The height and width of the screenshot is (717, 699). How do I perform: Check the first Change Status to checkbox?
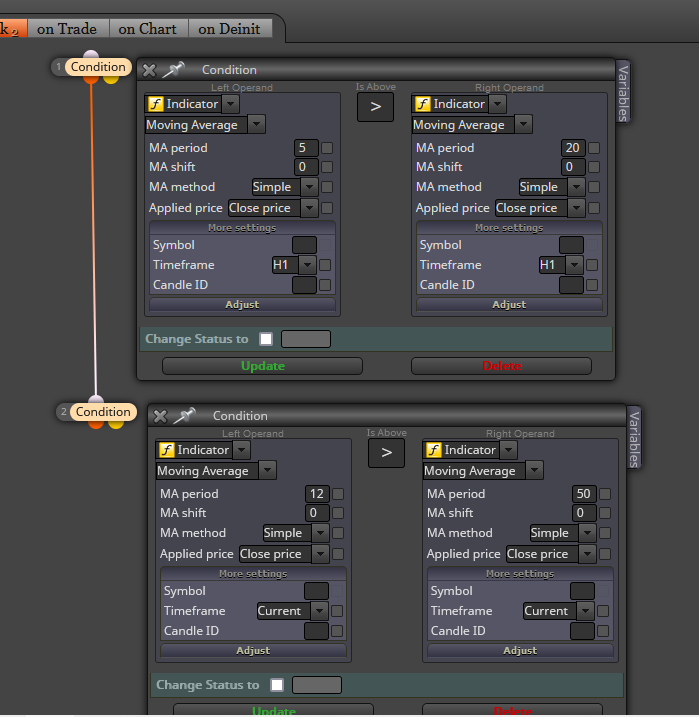coord(266,339)
